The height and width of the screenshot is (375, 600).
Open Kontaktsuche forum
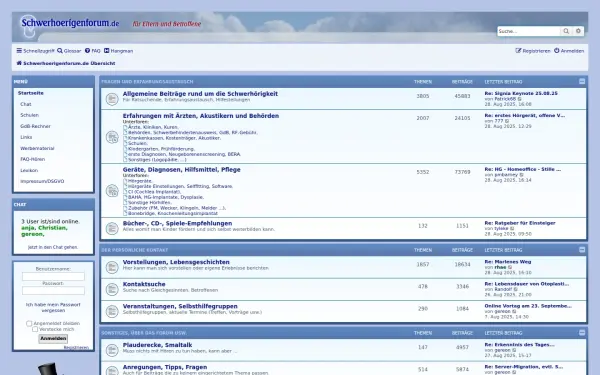coord(144,284)
